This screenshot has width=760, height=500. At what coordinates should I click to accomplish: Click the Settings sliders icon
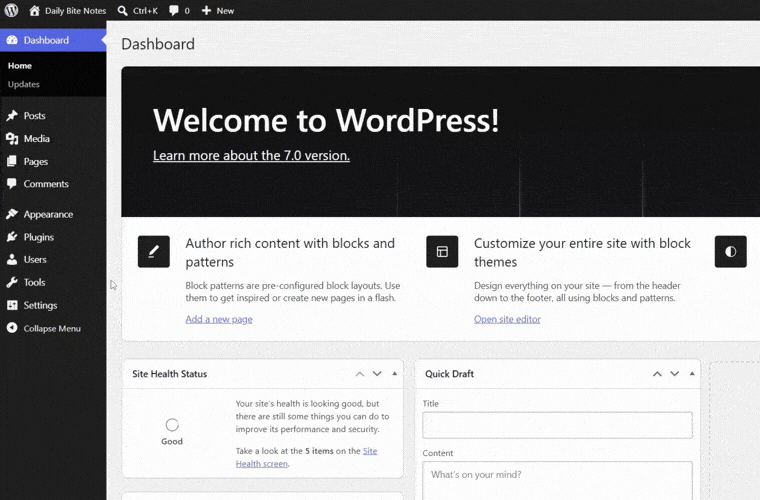pyautogui.click(x=12, y=305)
